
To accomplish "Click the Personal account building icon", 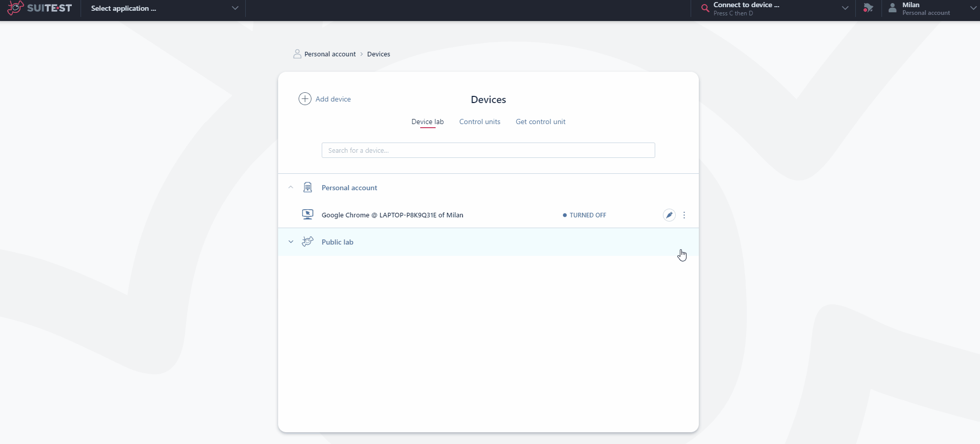I will tap(307, 187).
